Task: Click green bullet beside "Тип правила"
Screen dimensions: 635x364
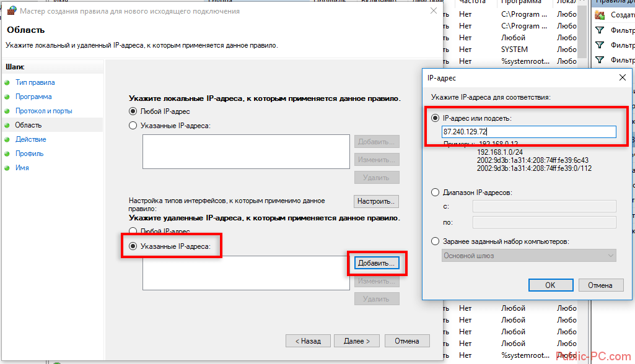Action: point(7,82)
